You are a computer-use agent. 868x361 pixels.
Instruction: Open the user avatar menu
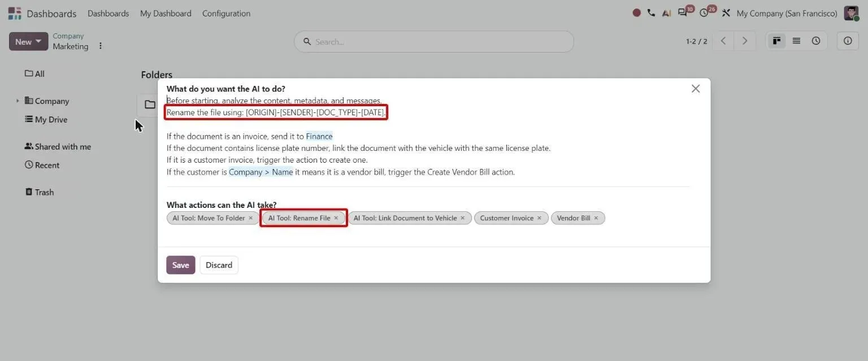click(851, 13)
